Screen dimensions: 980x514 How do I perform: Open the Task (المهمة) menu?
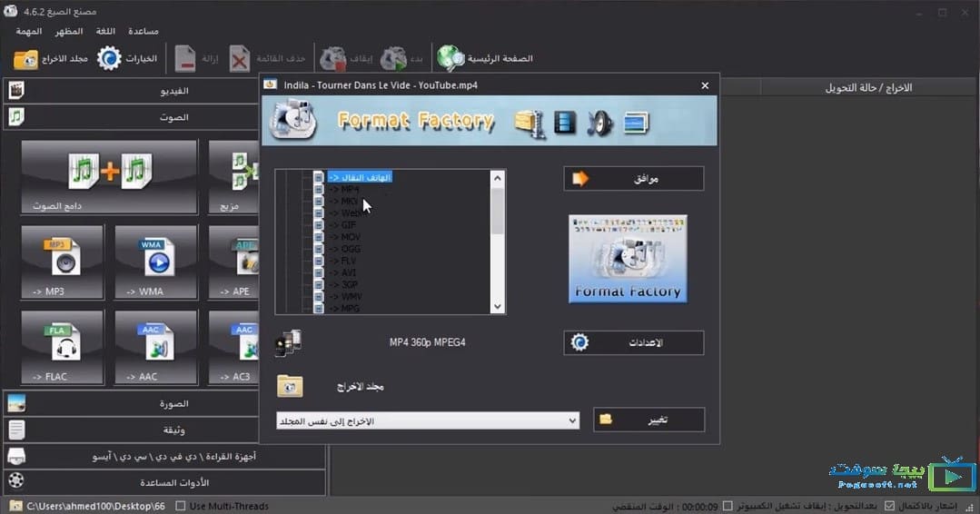pyautogui.click(x=29, y=31)
